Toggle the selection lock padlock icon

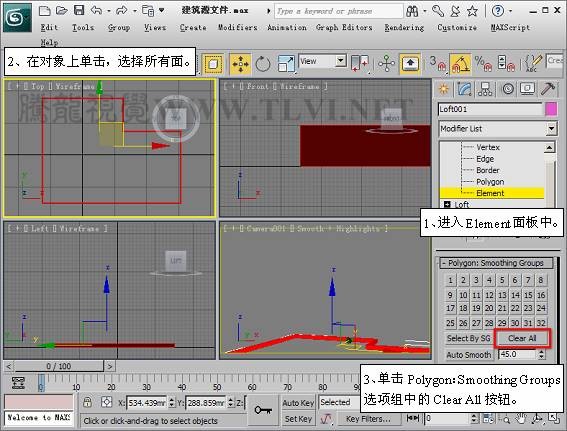[x=87, y=402]
